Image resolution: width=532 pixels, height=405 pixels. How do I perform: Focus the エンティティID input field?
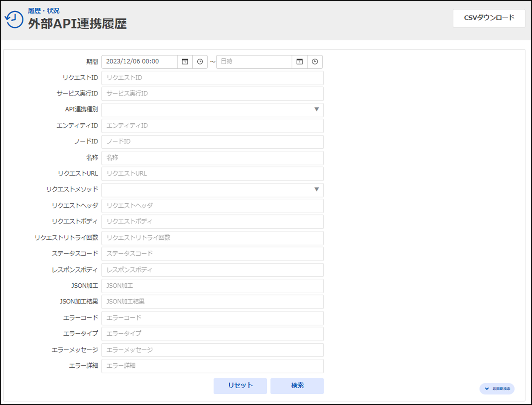(213, 126)
